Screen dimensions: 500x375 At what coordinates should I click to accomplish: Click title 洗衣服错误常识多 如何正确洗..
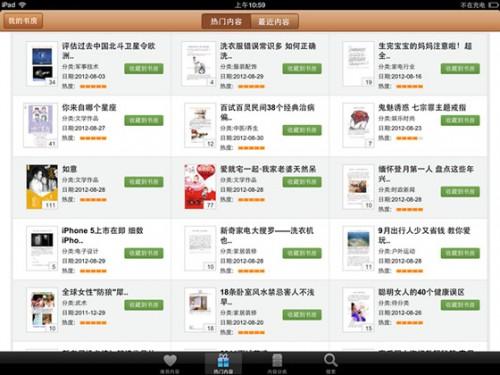coord(268,51)
